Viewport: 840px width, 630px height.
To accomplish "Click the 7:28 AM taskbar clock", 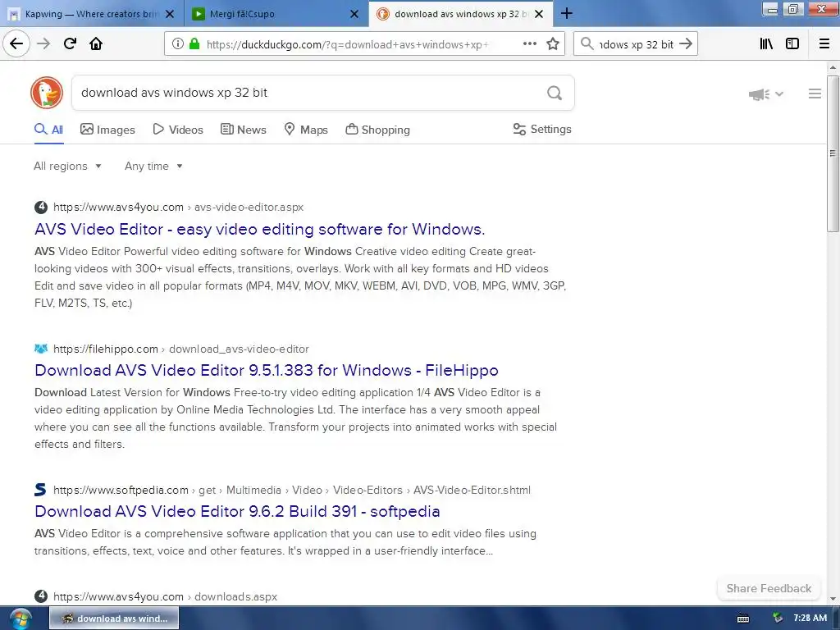I will click(x=810, y=619).
